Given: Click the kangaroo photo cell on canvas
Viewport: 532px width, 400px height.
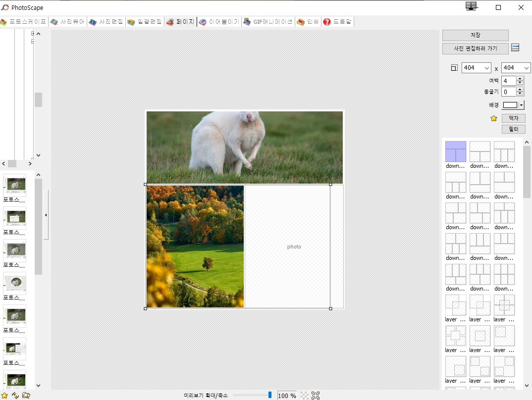Looking at the screenshot, I should (x=245, y=148).
